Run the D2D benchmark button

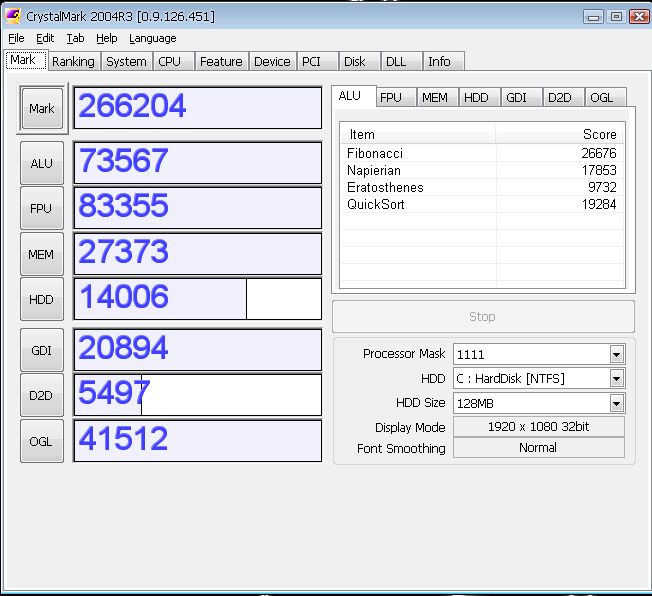[42, 395]
